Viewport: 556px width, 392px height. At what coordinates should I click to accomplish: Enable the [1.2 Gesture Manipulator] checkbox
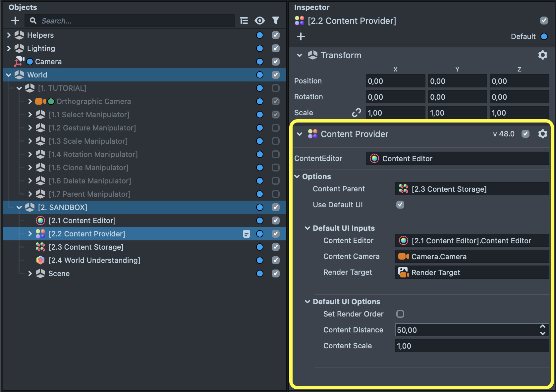[275, 128]
